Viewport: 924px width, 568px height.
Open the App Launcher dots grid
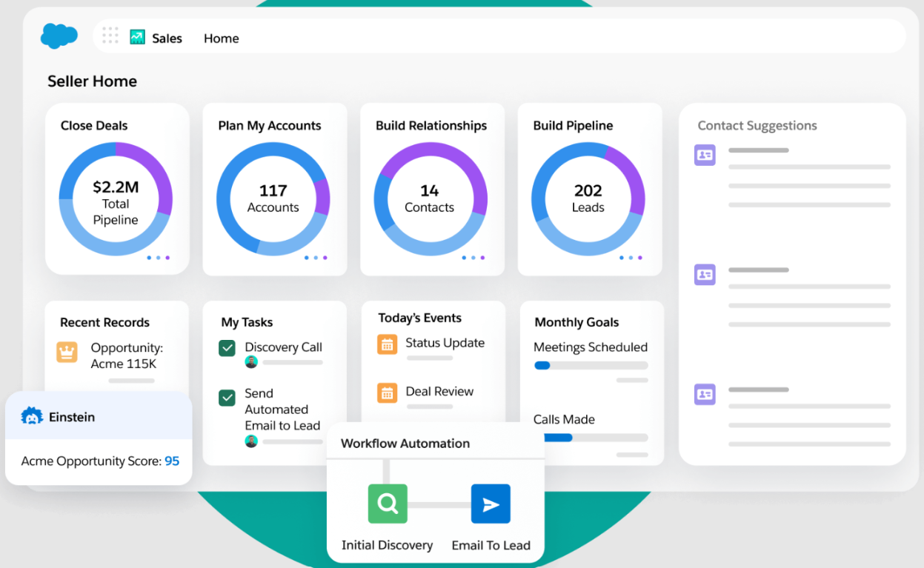110,35
